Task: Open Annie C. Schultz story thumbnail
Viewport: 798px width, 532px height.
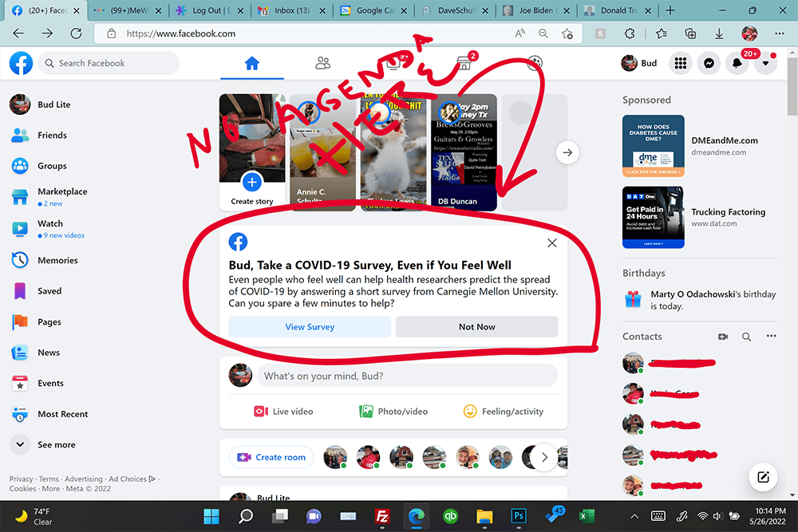Action: [322, 152]
